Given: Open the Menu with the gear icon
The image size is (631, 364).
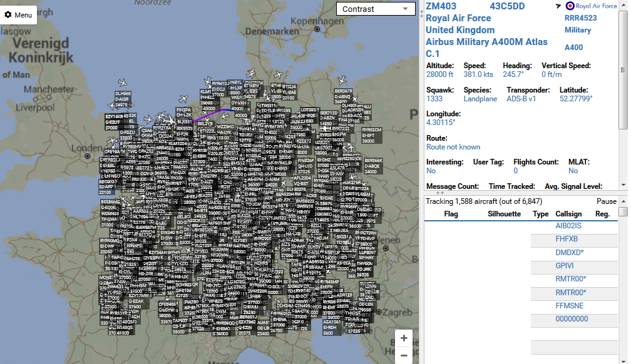Looking at the screenshot, I should (x=18, y=15).
